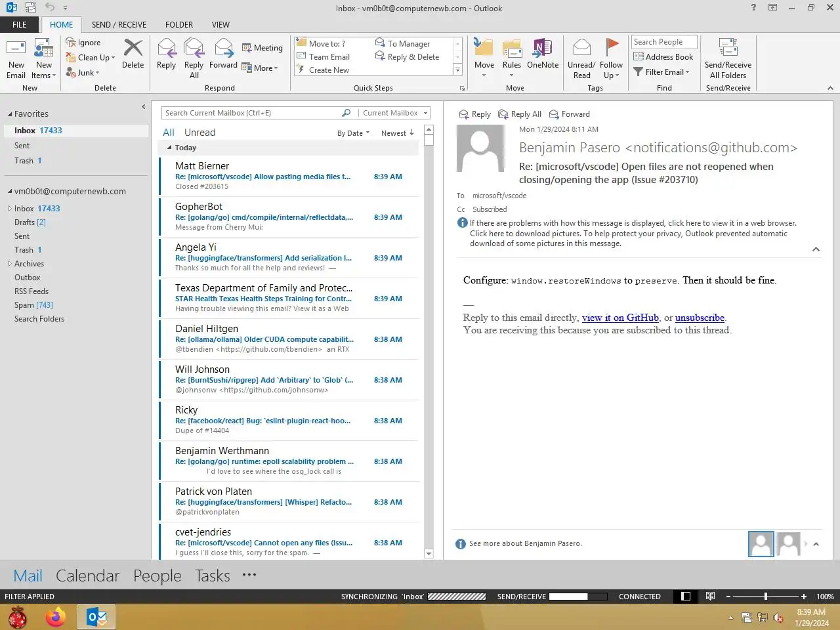The width and height of the screenshot is (840, 630).
Task: Open Calendar in the navigation bar
Action: click(87, 576)
